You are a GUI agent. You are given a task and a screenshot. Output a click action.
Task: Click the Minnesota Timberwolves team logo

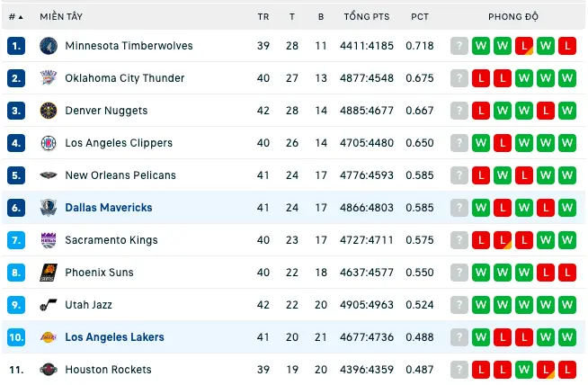tap(49, 46)
